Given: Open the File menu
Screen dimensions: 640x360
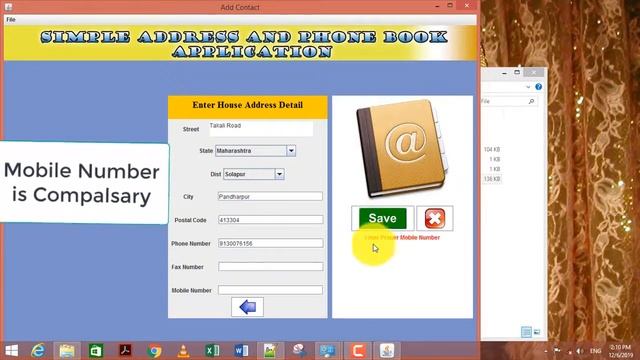Looking at the screenshot, I should [x=11, y=20].
